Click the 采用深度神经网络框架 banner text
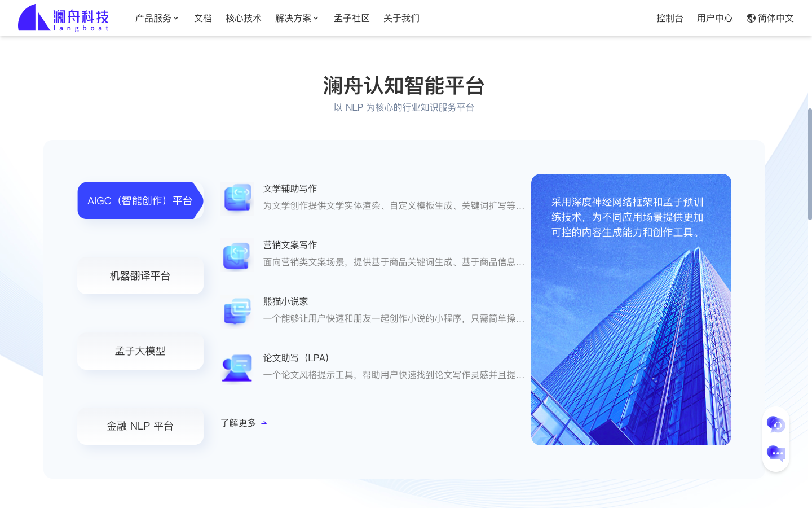The image size is (812, 508). point(628,217)
